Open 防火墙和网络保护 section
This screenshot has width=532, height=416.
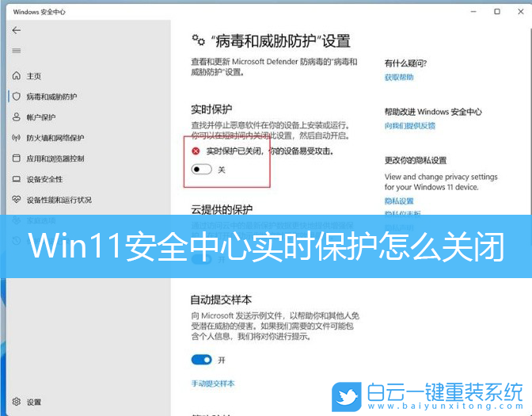click(x=55, y=138)
